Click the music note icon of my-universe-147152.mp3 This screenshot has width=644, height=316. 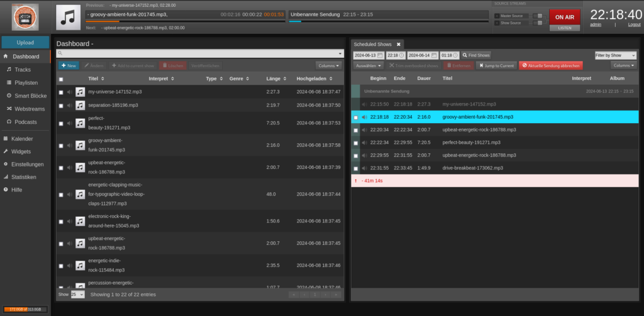(80, 92)
